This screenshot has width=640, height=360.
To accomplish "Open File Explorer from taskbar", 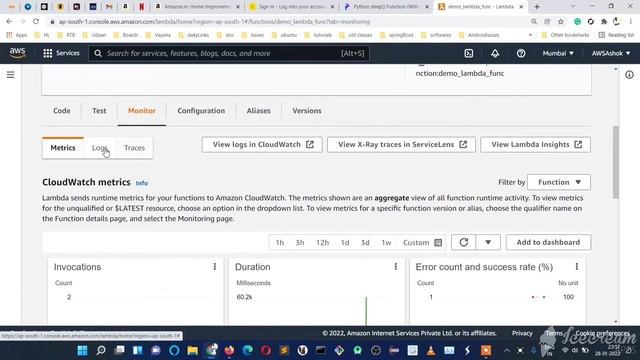I will (193, 350).
